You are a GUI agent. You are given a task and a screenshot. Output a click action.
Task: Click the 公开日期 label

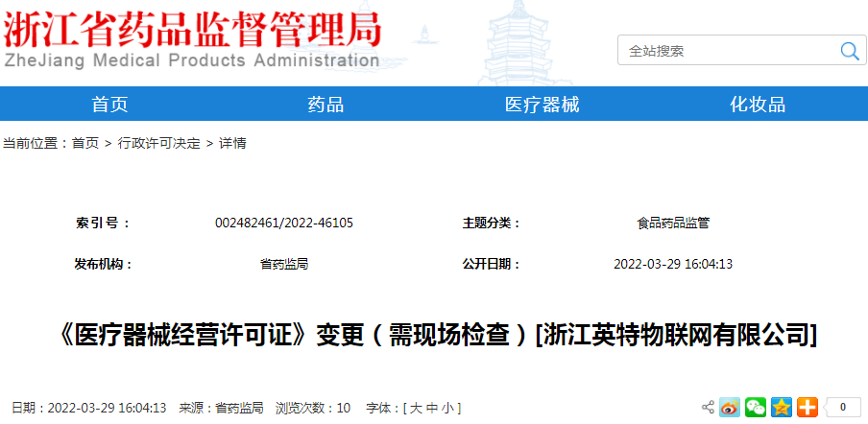(x=492, y=264)
